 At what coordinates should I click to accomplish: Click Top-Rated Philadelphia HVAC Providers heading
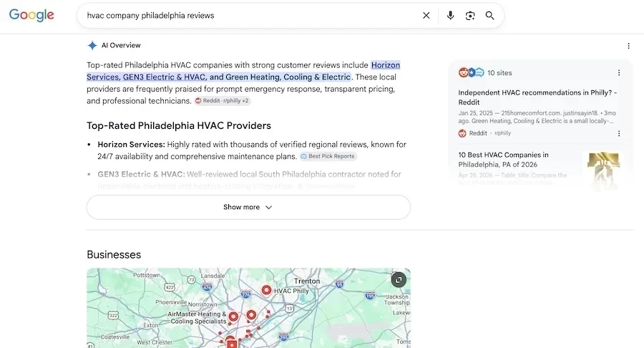179,126
